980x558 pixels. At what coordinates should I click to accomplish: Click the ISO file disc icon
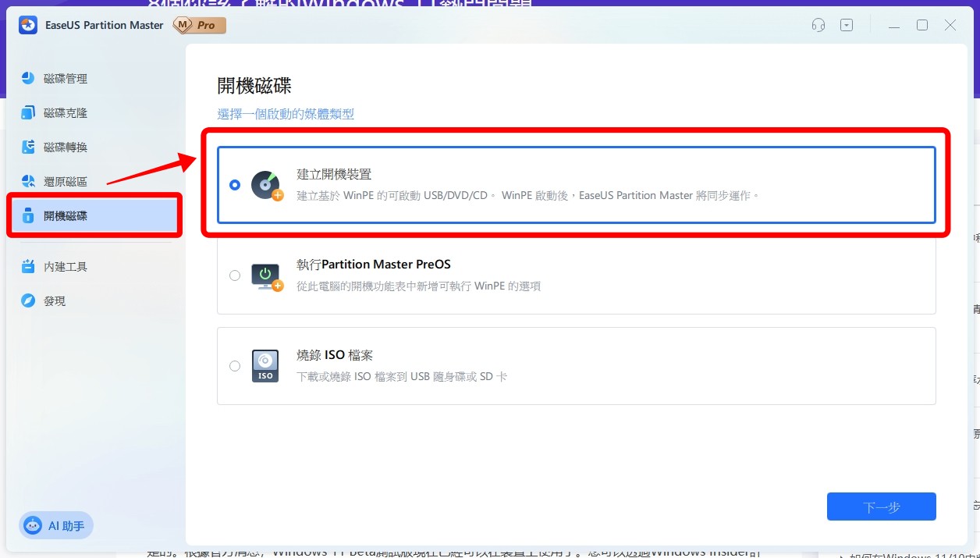click(265, 366)
